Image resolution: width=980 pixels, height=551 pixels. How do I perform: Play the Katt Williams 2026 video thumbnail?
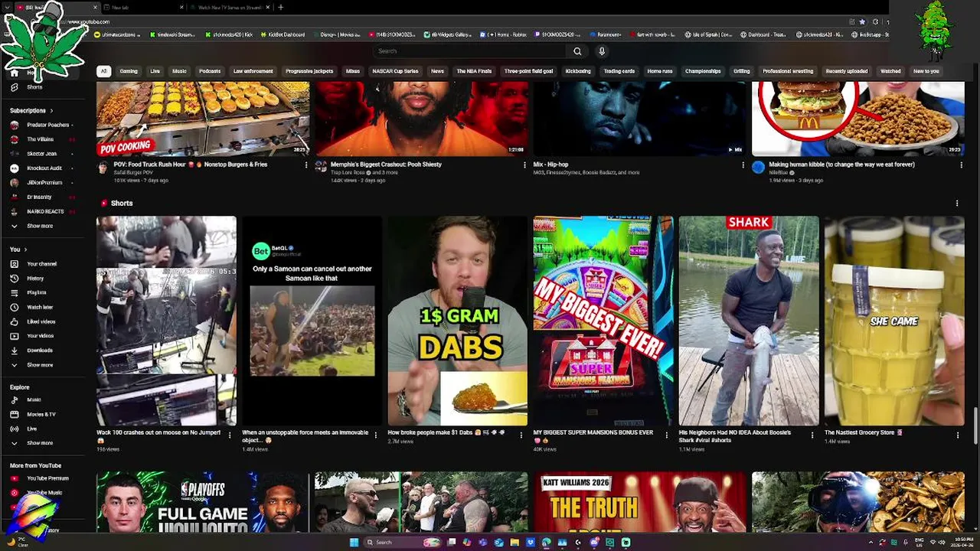pos(640,502)
